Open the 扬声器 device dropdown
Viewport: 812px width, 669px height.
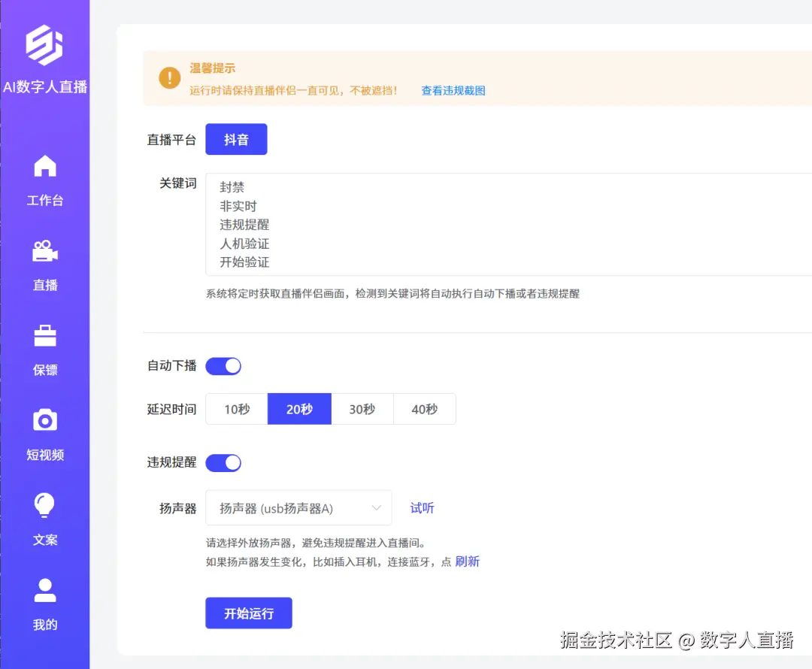[x=298, y=508]
